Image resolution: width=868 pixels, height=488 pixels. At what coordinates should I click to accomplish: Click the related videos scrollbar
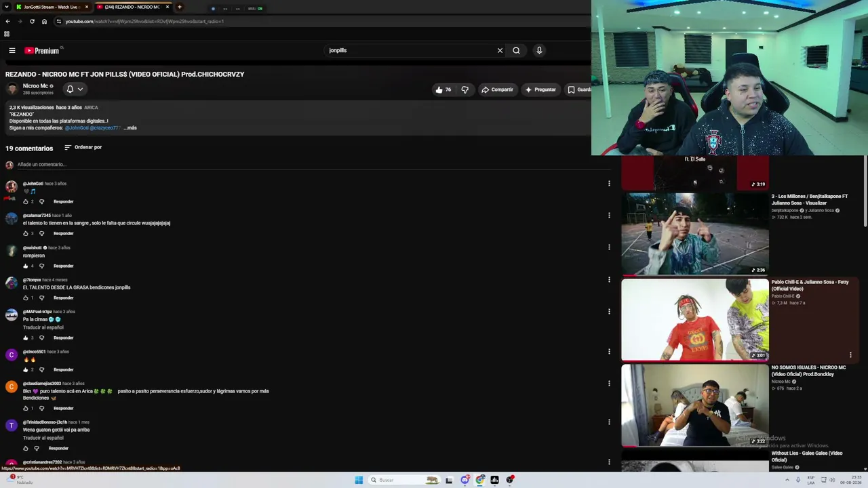coord(865,192)
